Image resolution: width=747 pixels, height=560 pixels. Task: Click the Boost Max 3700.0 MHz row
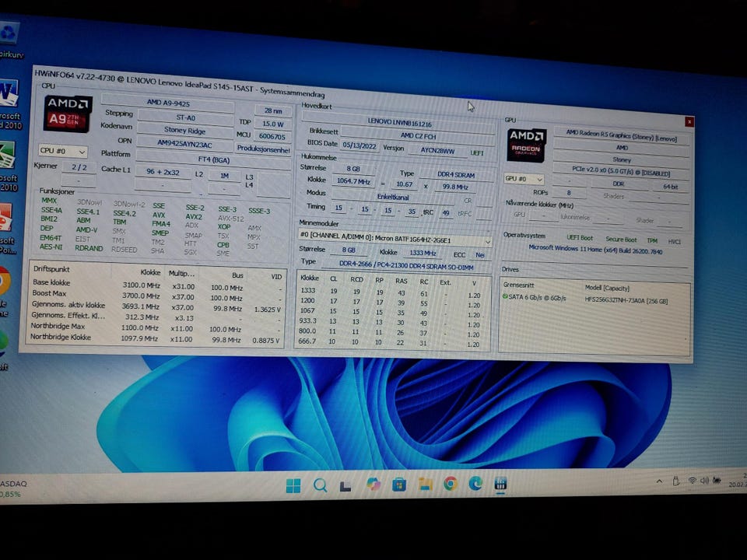[156, 296]
